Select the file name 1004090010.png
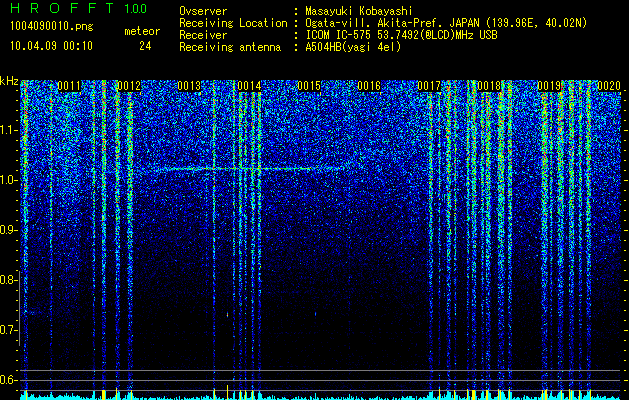Image resolution: width=629 pixels, height=400 pixels. click(52, 26)
